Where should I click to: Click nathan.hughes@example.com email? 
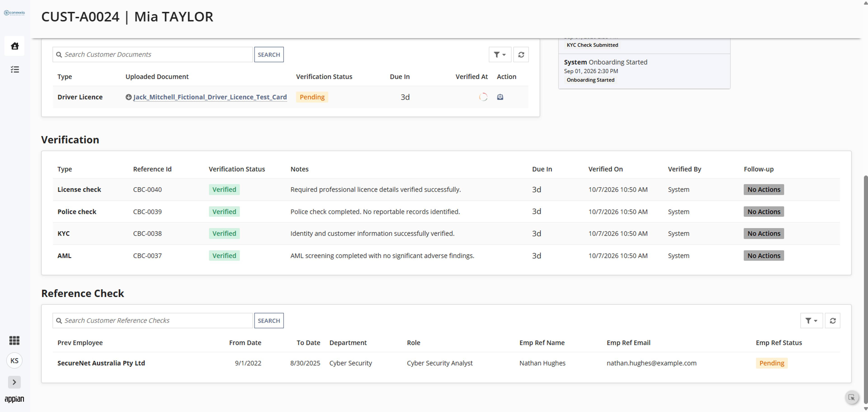tap(651, 363)
